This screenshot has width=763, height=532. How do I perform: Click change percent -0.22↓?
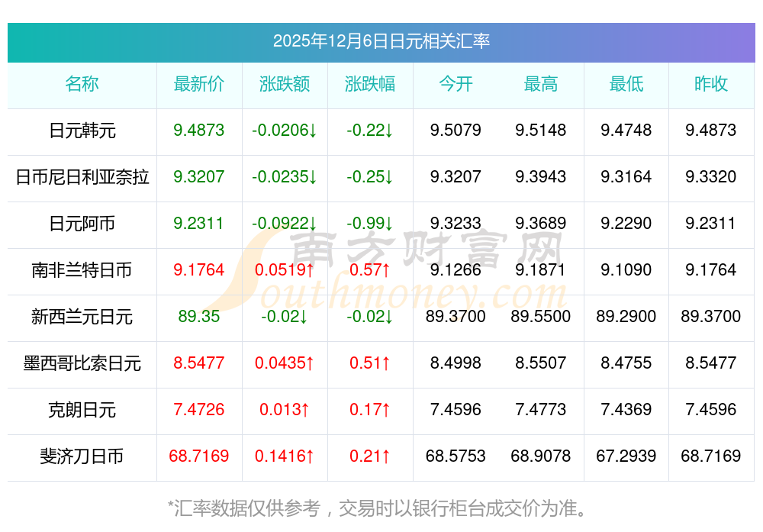[x=370, y=130]
